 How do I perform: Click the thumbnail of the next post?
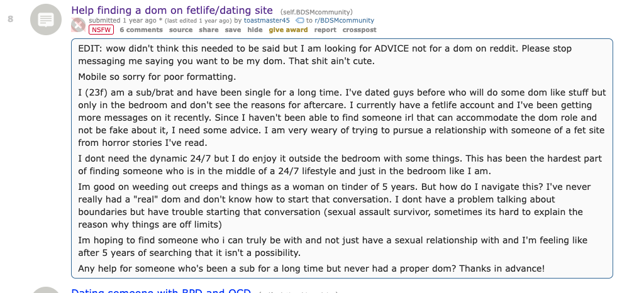coord(47,290)
